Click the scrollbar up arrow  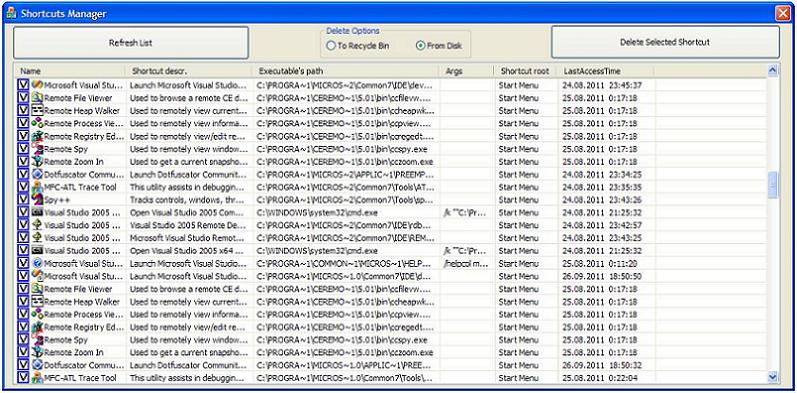pos(773,71)
